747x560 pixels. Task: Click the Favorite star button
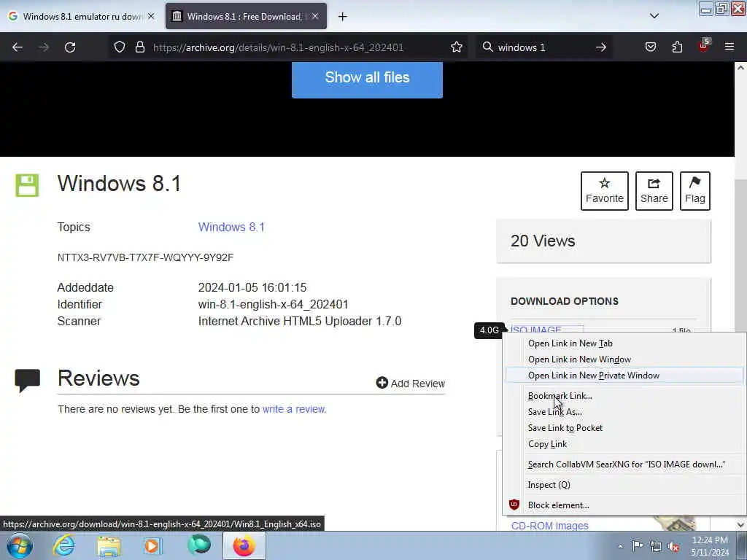pyautogui.click(x=605, y=191)
